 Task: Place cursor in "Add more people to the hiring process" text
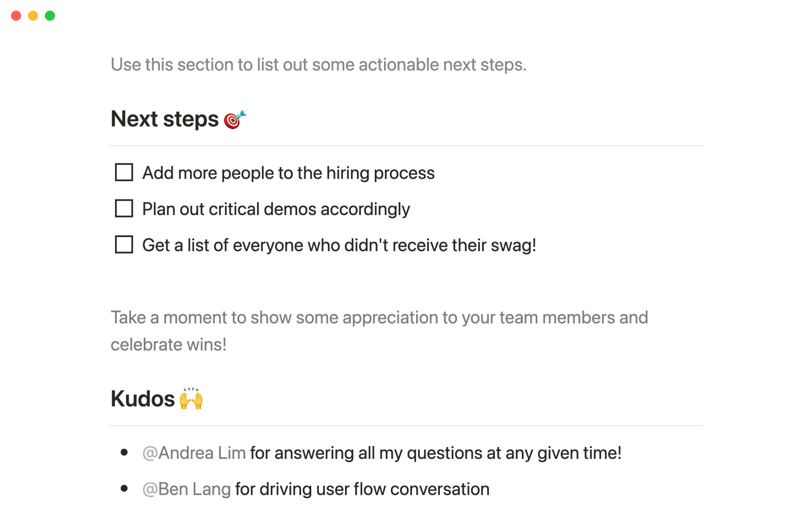coord(288,173)
